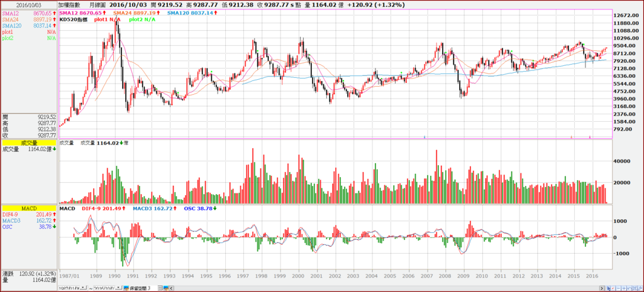The width and height of the screenshot is (644, 292).
Task: Click the 2016 label on the time axis
Action: click(x=592, y=276)
